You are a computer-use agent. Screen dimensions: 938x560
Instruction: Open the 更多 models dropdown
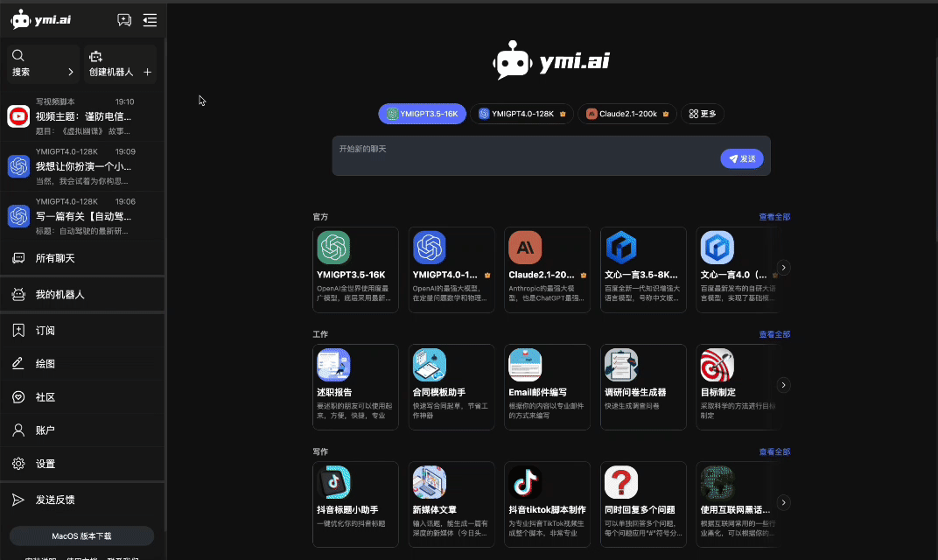coord(703,114)
